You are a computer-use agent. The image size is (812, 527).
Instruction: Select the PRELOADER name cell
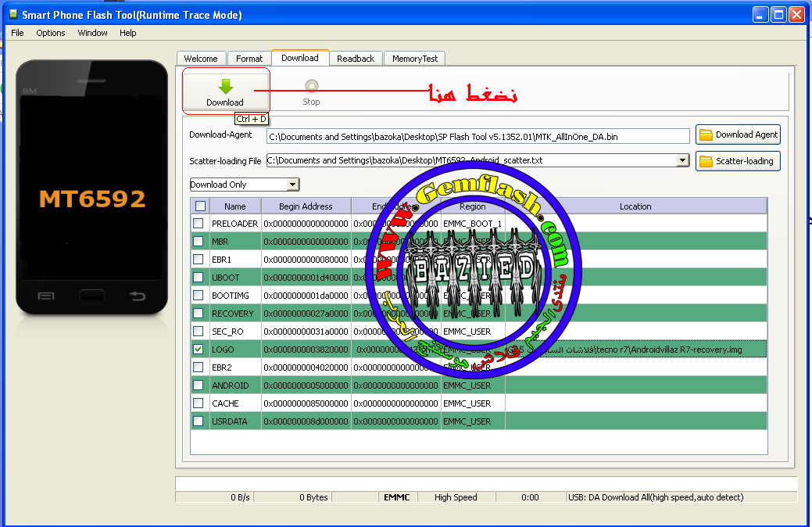click(234, 224)
